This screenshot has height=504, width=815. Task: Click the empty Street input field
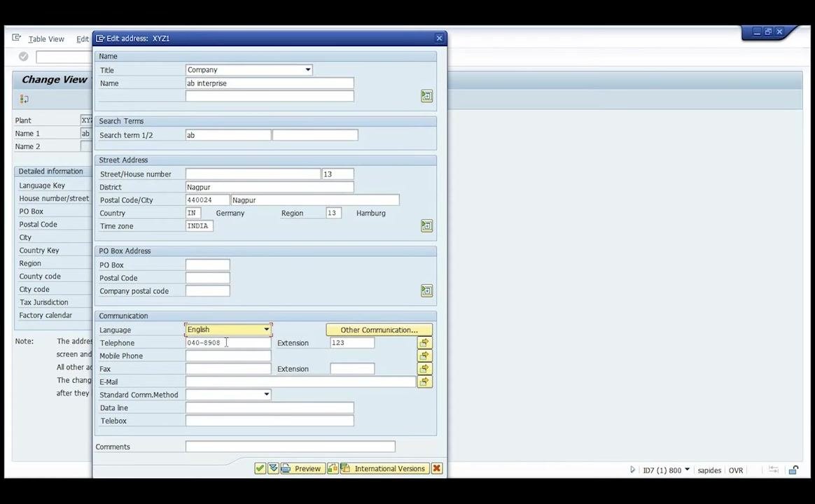253,174
